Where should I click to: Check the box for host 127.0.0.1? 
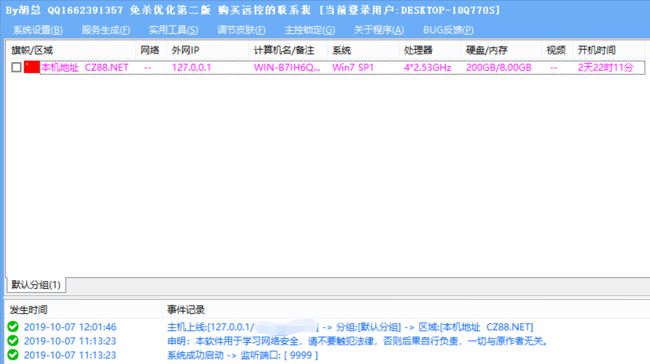pos(17,67)
